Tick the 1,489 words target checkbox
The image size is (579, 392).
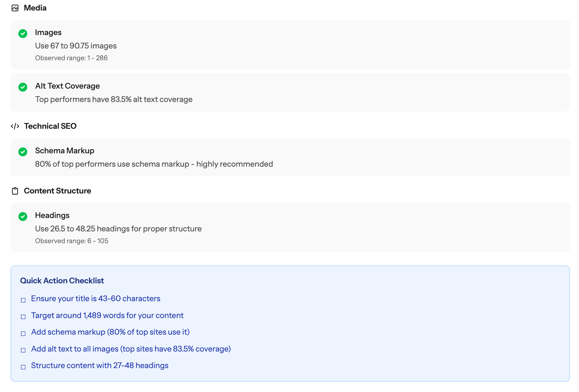pyautogui.click(x=23, y=317)
